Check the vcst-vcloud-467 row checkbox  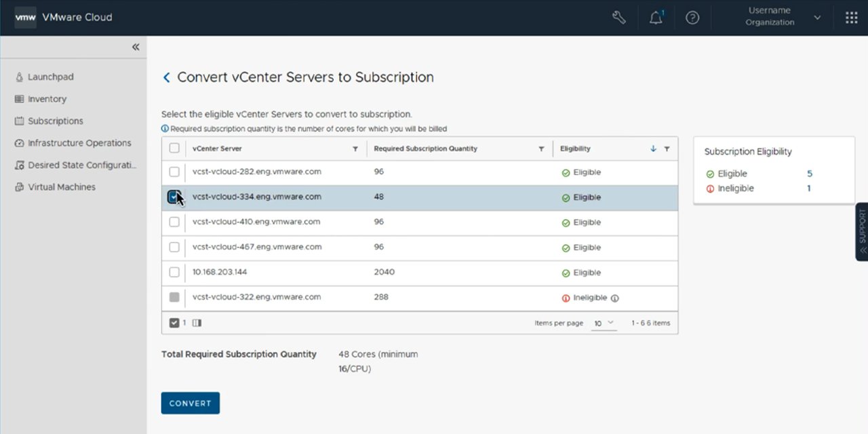(x=174, y=247)
